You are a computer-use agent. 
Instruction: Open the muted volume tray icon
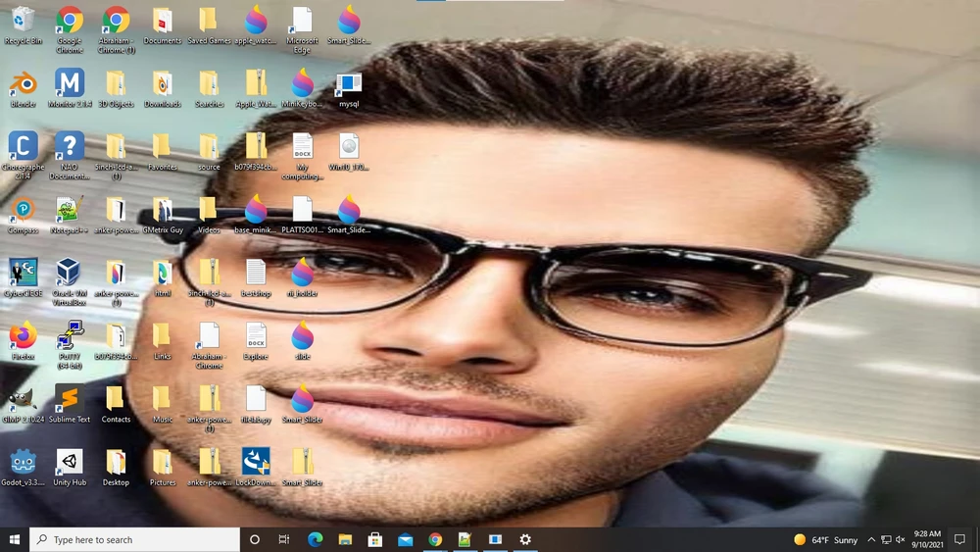point(901,539)
